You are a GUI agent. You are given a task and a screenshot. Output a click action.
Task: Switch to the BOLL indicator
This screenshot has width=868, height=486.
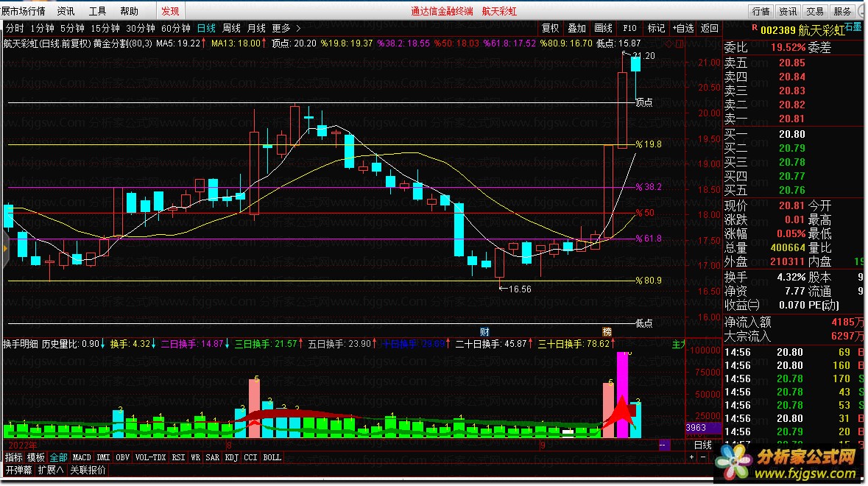pos(272,458)
